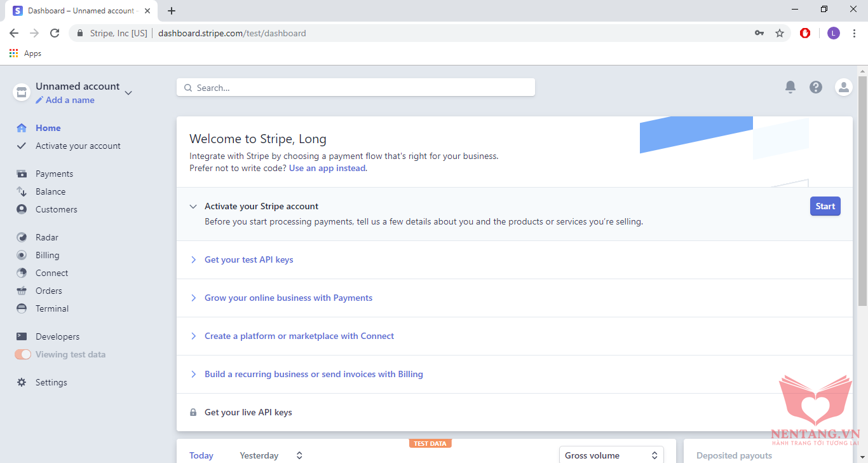Expand Get your test API keys
The image size is (868, 463).
[x=248, y=259]
